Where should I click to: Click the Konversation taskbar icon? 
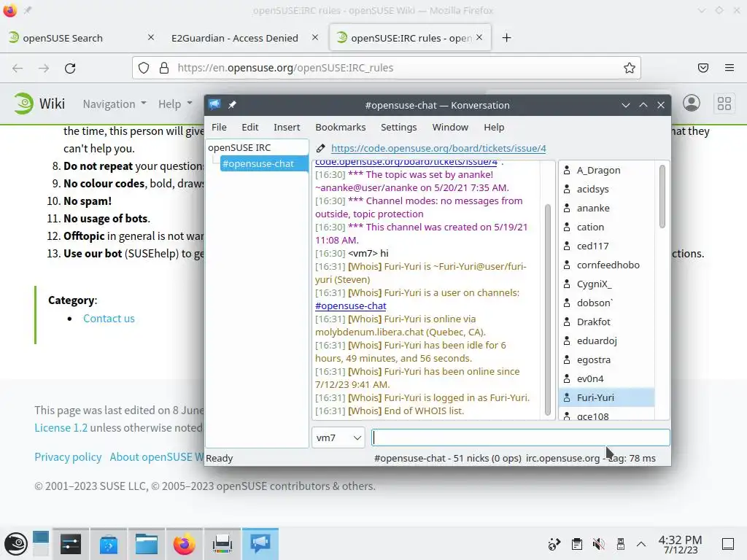[260, 544]
